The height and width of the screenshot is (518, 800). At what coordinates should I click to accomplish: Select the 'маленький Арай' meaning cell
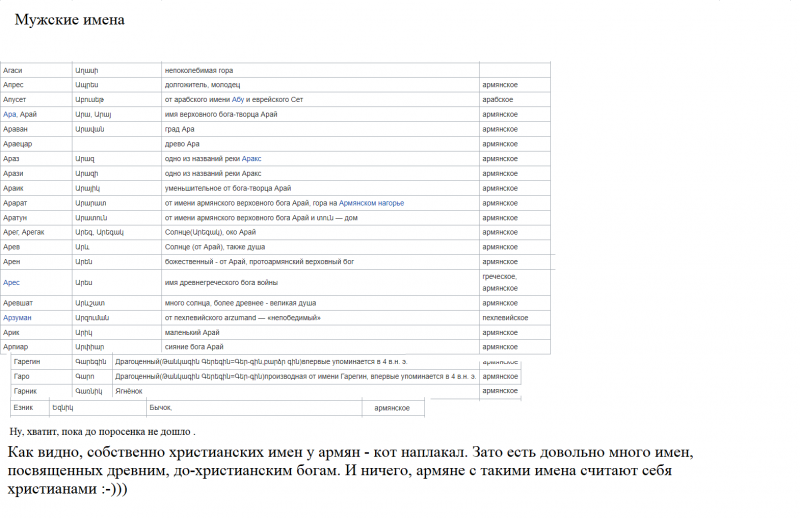[320, 332]
